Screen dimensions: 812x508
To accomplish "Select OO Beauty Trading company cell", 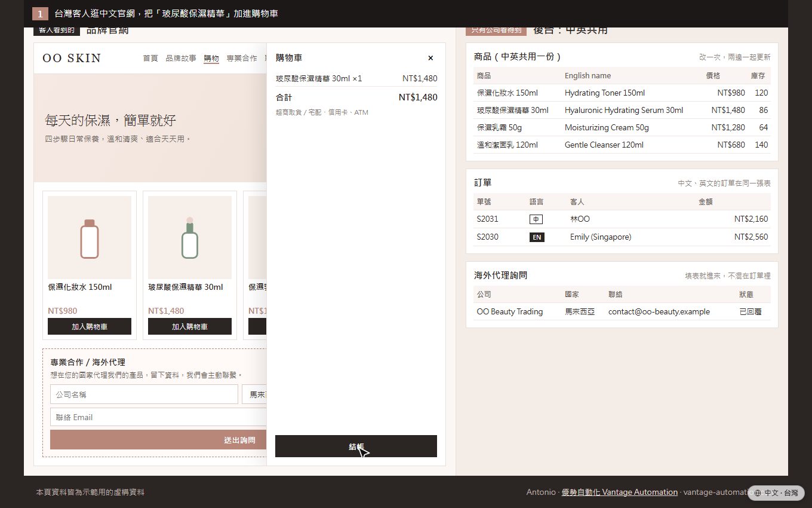I will (510, 312).
